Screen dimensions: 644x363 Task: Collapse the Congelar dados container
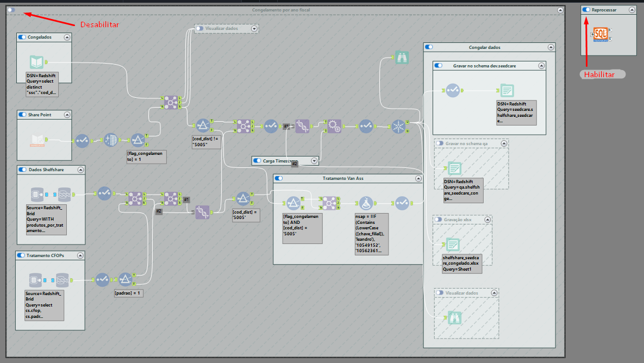[x=551, y=48]
